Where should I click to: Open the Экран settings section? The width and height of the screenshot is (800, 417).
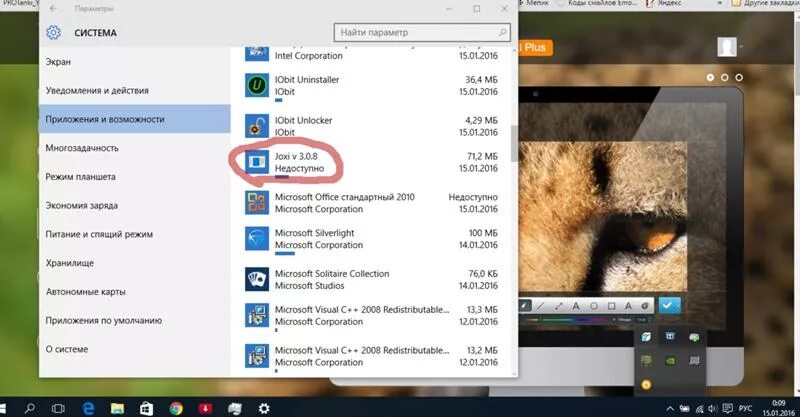[58, 62]
